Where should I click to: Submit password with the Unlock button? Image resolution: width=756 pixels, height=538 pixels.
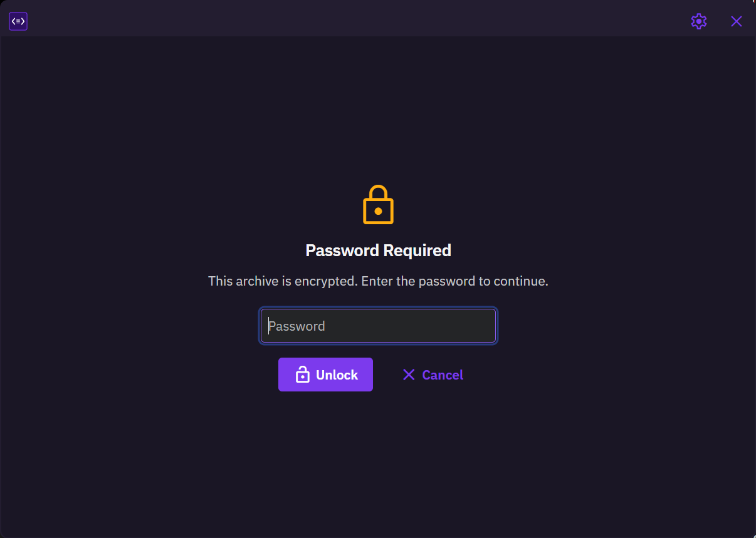[x=325, y=375]
